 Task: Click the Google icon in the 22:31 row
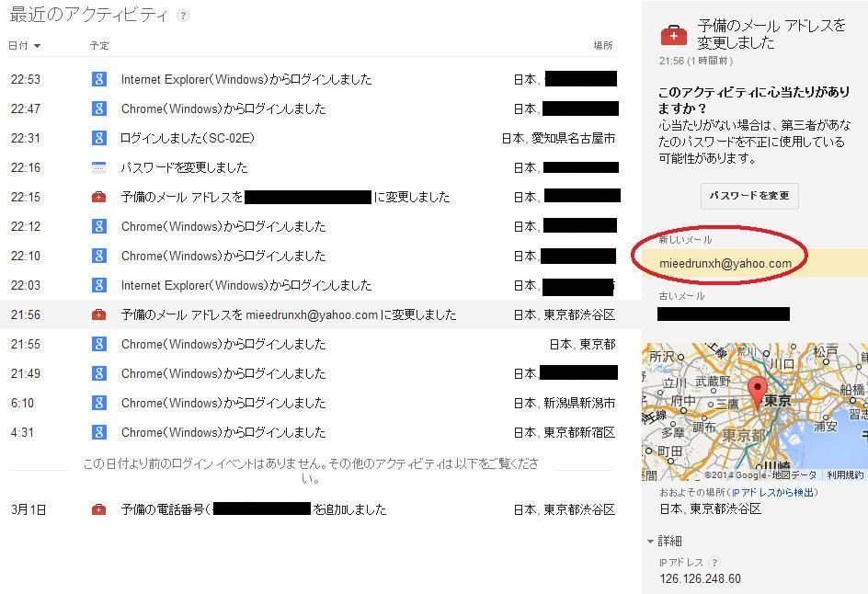pos(99,138)
